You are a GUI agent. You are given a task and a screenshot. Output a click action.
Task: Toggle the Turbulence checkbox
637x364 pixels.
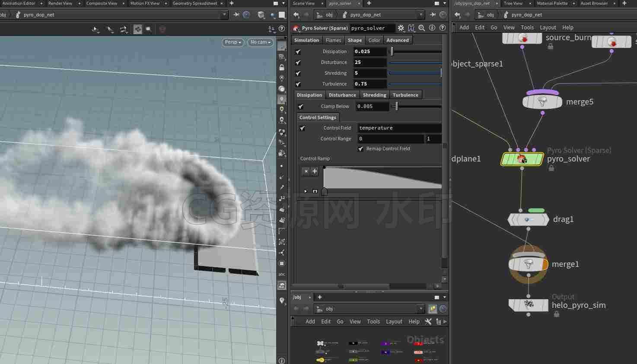click(x=298, y=84)
